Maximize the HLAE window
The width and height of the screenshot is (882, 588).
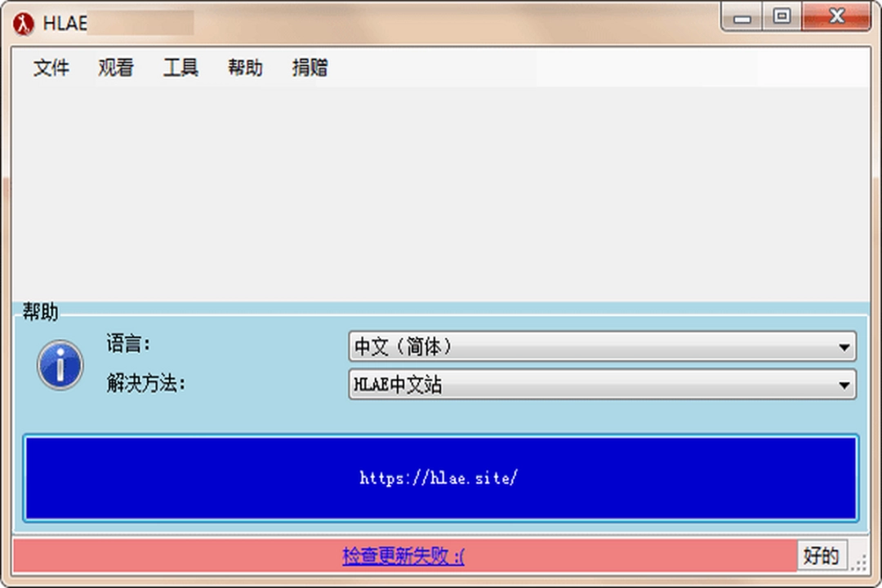(x=782, y=16)
